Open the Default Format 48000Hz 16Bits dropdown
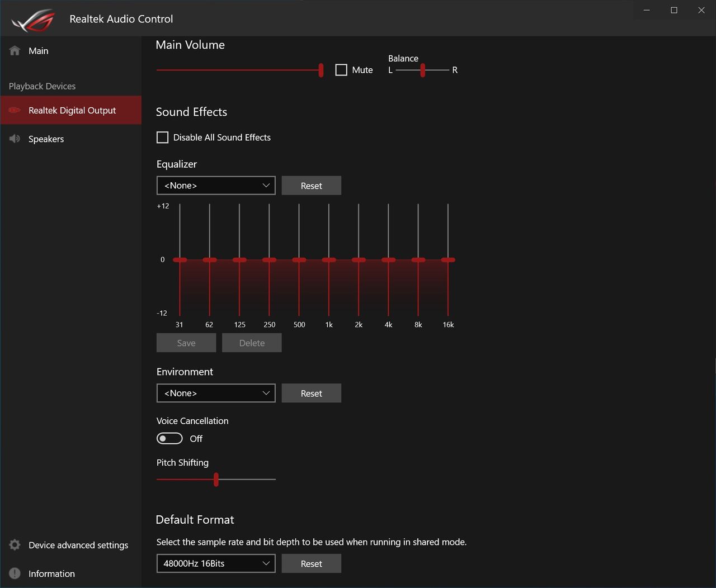 [x=216, y=563]
